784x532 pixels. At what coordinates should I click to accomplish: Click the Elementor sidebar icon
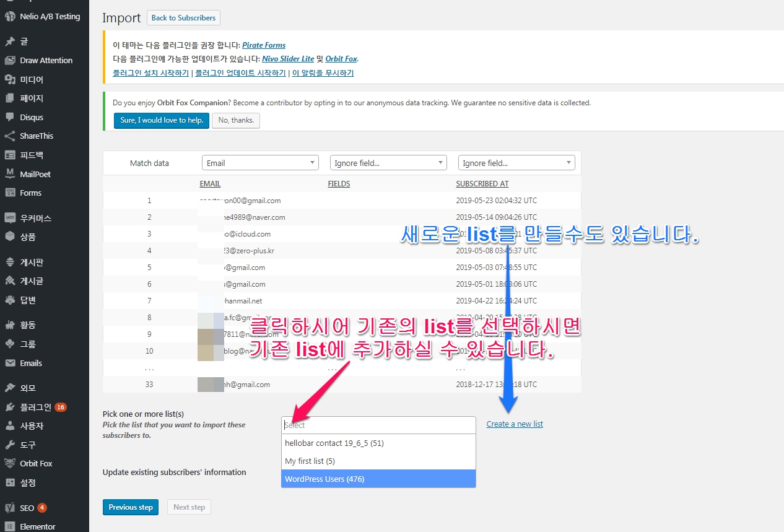tap(10, 526)
